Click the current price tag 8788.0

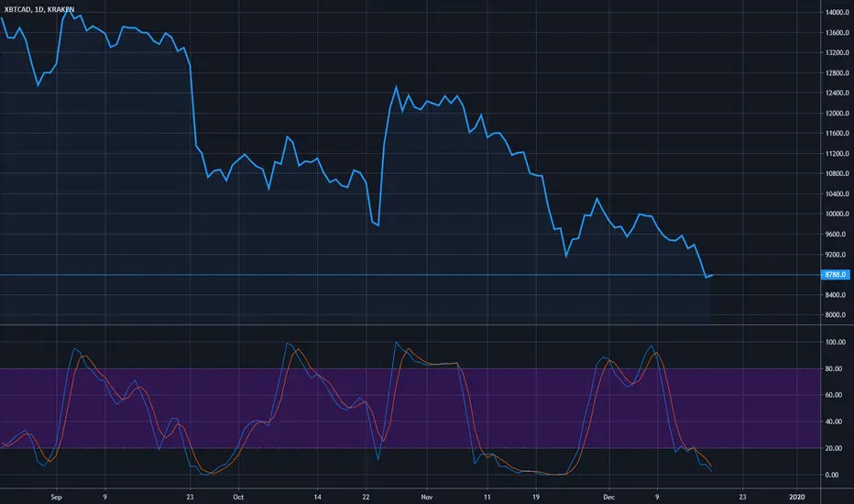click(x=835, y=275)
